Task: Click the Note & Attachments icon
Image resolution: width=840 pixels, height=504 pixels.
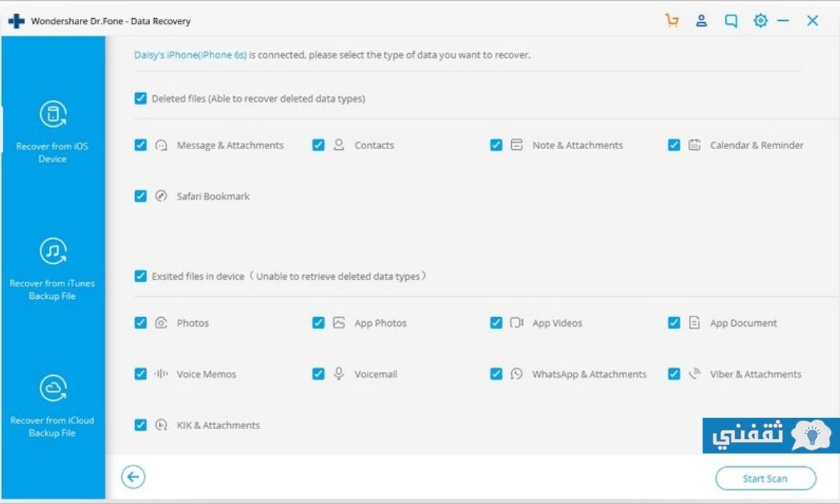Action: coord(517,145)
